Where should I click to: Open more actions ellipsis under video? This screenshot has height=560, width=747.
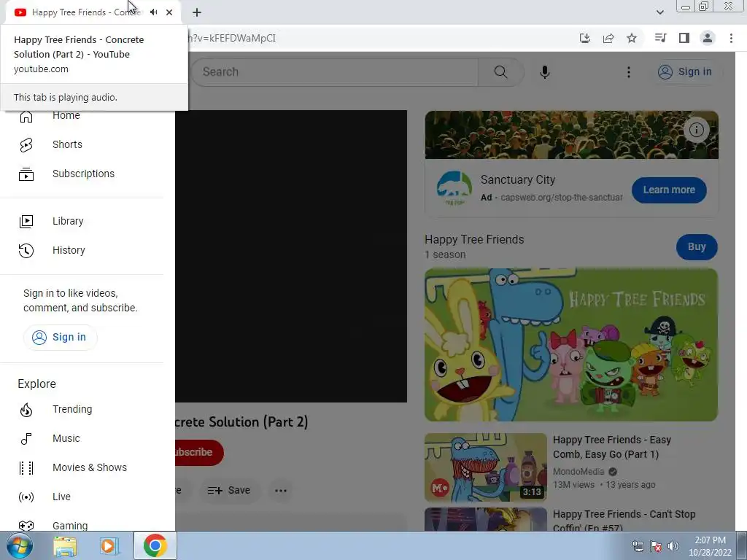281,491
